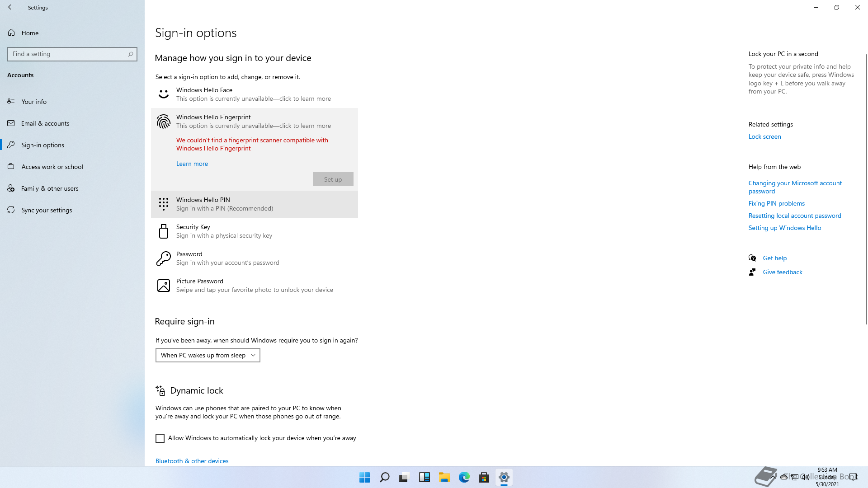This screenshot has height=488, width=868.
Task: Click the Your info person-card icon
Action: pyautogui.click(x=11, y=101)
